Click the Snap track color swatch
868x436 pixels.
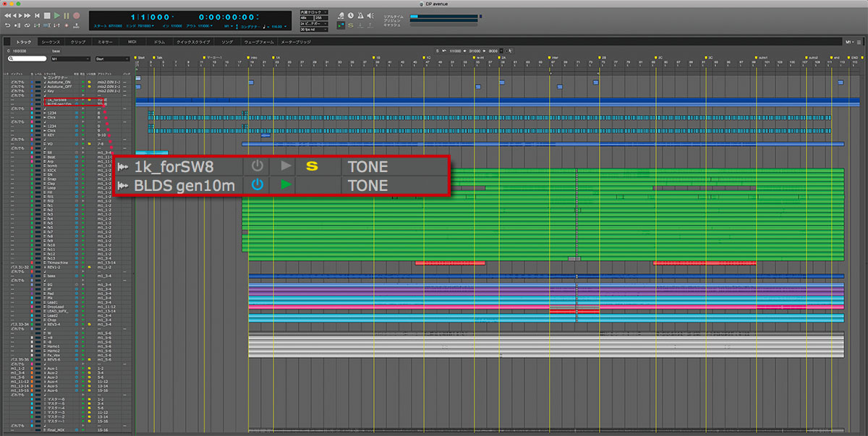(32, 179)
